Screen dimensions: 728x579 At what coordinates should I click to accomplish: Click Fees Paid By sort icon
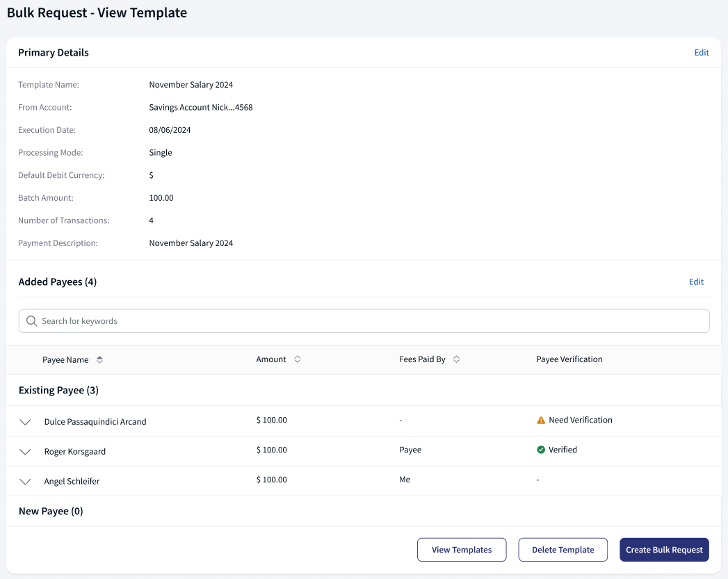coord(456,359)
